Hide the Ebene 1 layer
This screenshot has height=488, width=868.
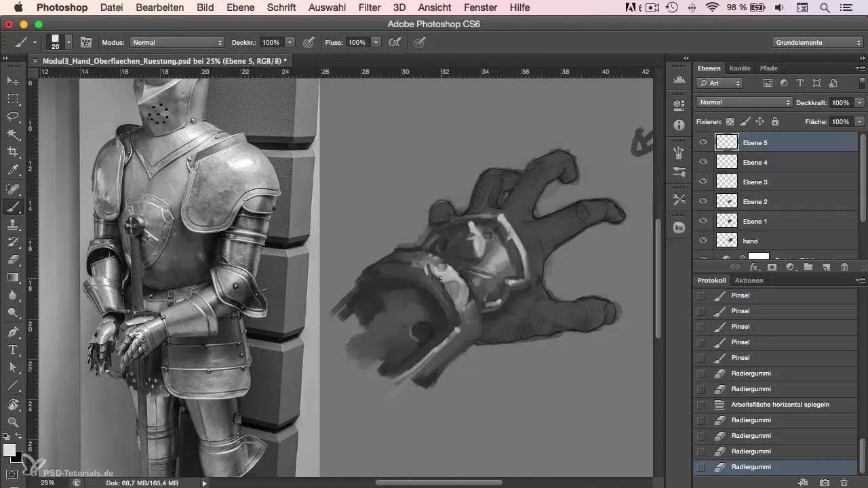click(703, 221)
